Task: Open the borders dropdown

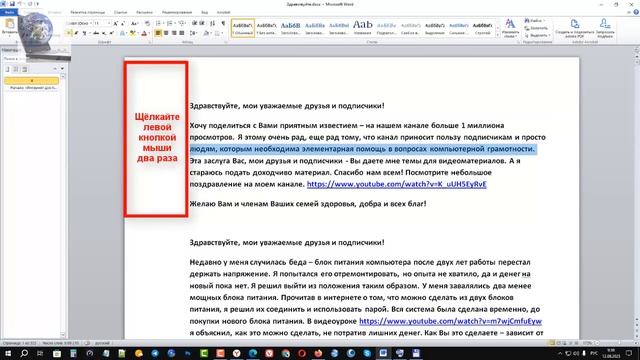Action: (218, 33)
